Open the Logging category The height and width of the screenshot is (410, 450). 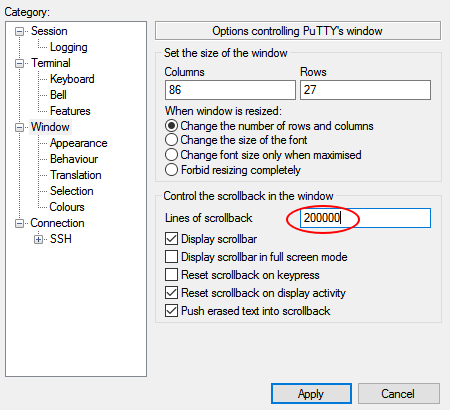tap(69, 47)
